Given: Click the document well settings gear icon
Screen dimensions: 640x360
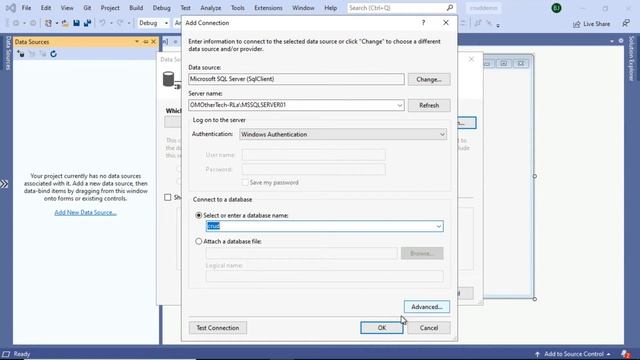Looking at the screenshot, I should [x=621, y=41].
